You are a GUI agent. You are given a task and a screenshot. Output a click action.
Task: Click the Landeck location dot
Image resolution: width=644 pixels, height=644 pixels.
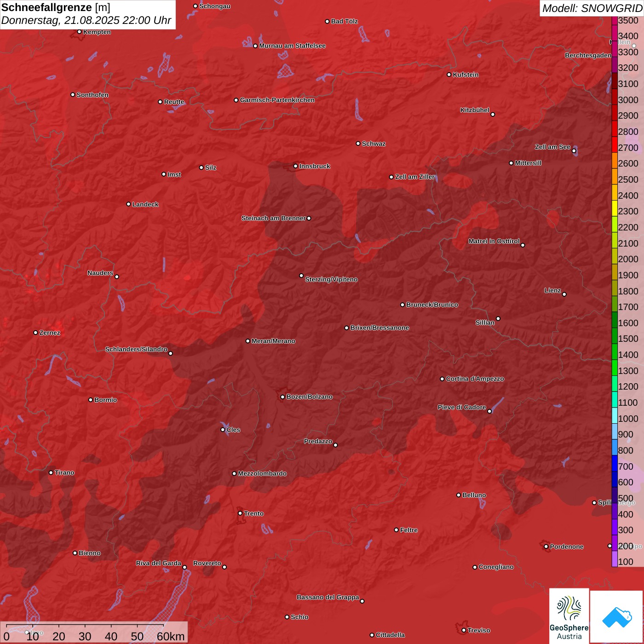[x=129, y=204]
